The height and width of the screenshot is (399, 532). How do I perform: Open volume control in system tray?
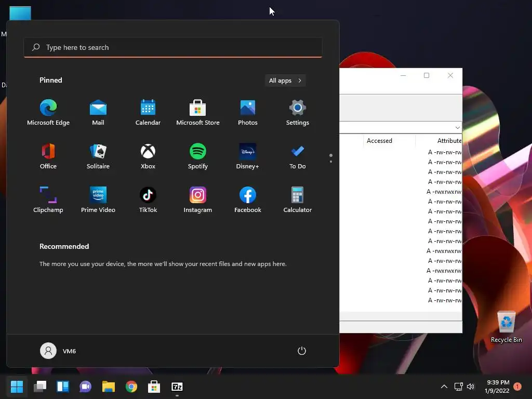tap(471, 387)
